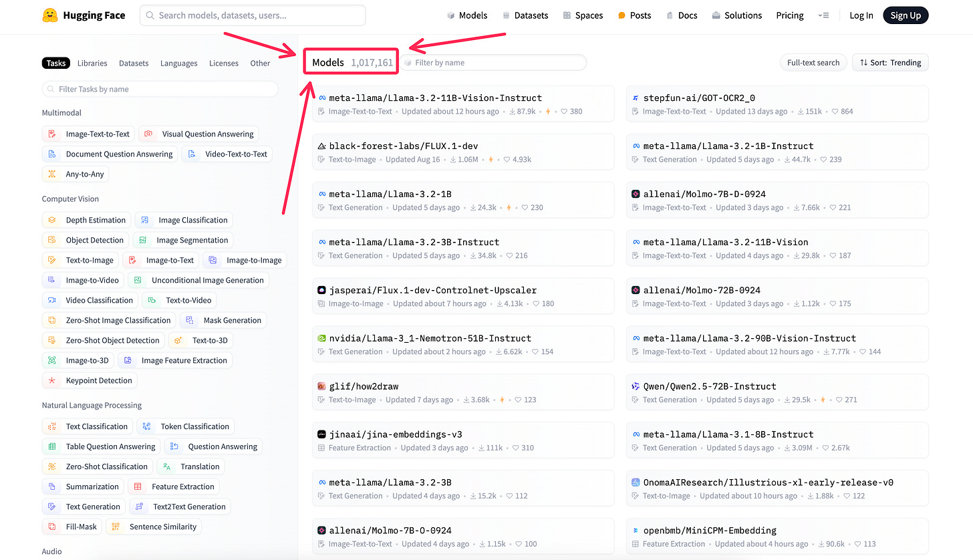This screenshot has height=560, width=973.
Task: Click the Any-to-Any task icon
Action: (52, 174)
